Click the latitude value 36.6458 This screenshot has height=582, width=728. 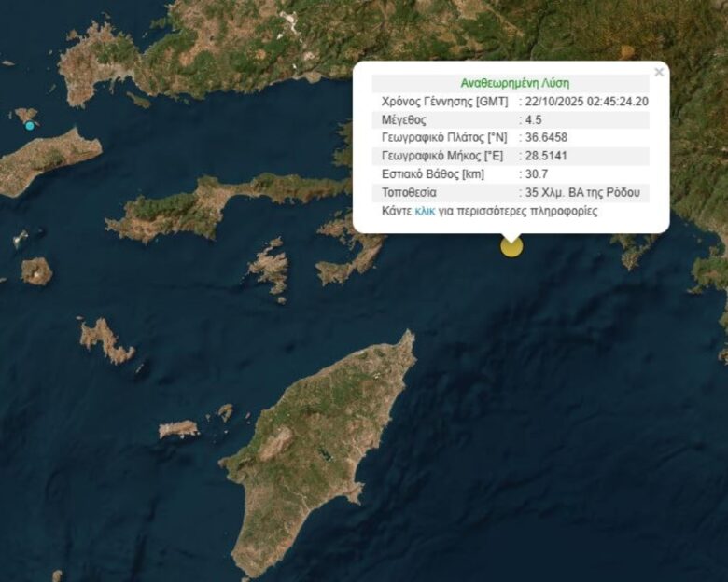click(x=546, y=138)
